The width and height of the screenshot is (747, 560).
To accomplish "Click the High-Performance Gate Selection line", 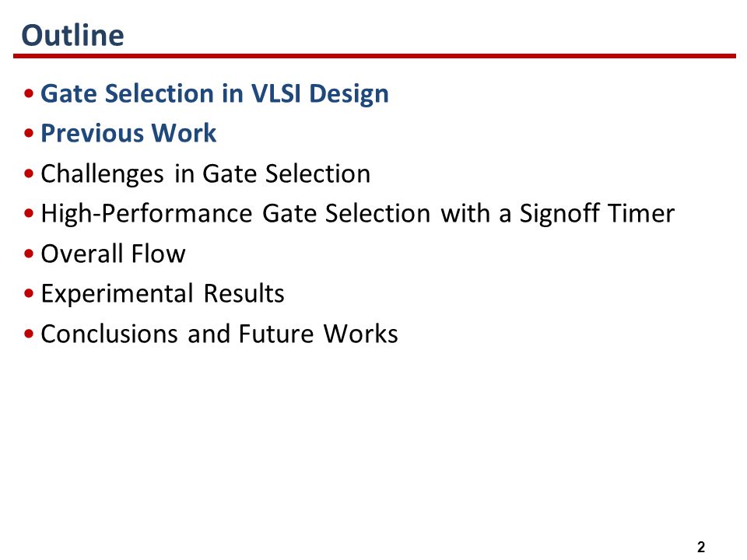I will coord(357,213).
